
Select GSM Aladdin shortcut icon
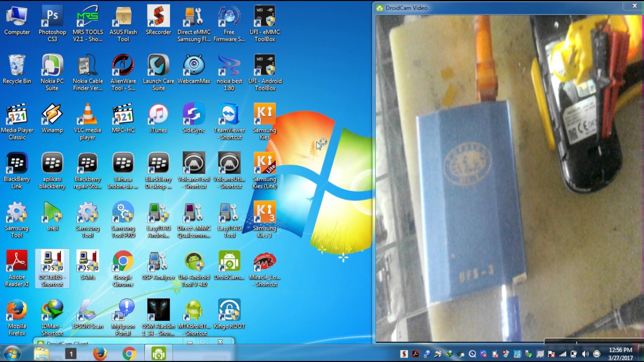coord(158,318)
